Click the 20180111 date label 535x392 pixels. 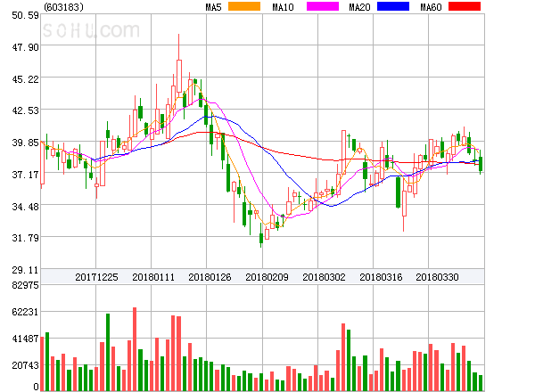click(153, 277)
